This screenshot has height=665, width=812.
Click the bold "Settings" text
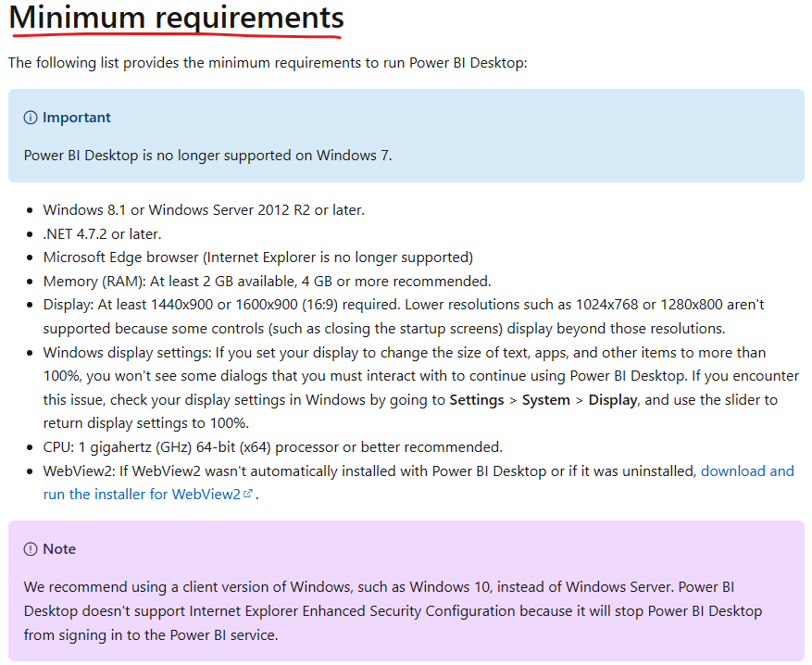coord(477,400)
